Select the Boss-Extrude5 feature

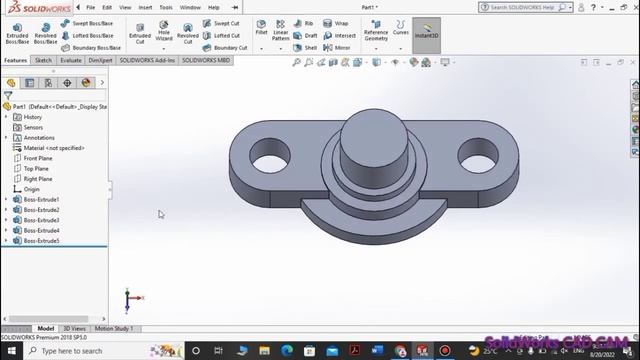click(36, 241)
